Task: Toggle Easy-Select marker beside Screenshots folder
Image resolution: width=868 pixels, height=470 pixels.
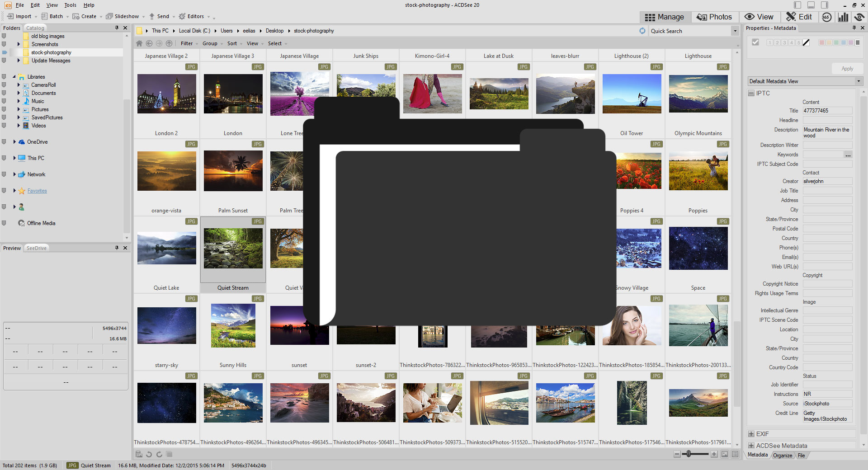Action: coord(4,44)
